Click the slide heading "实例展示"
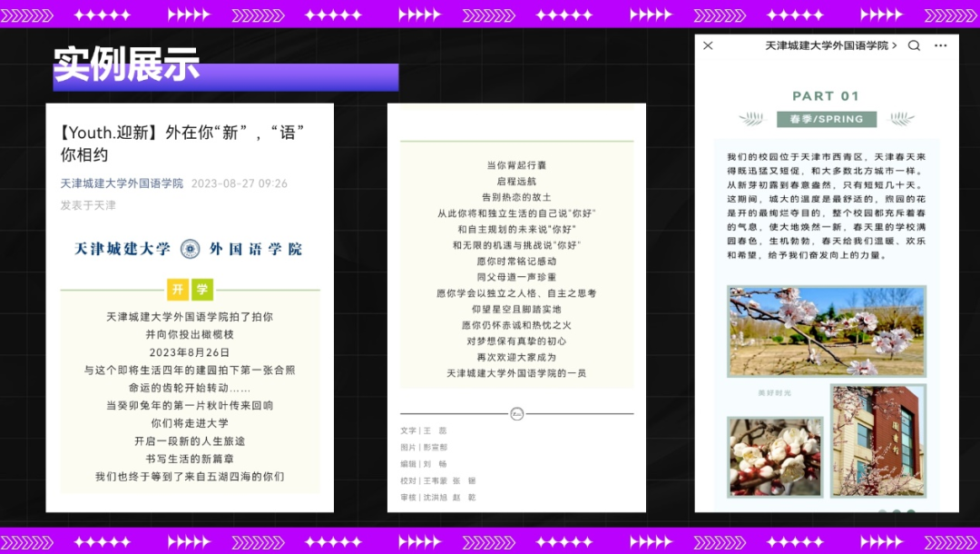Screen dimensions: 980x554 click(126, 64)
